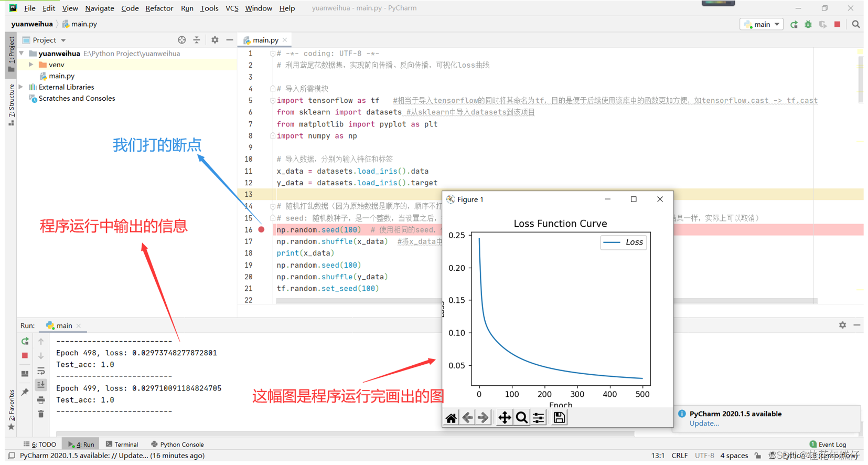Click Update link in PyCharm notification
Image resolution: width=868 pixels, height=465 pixels.
[x=704, y=424]
